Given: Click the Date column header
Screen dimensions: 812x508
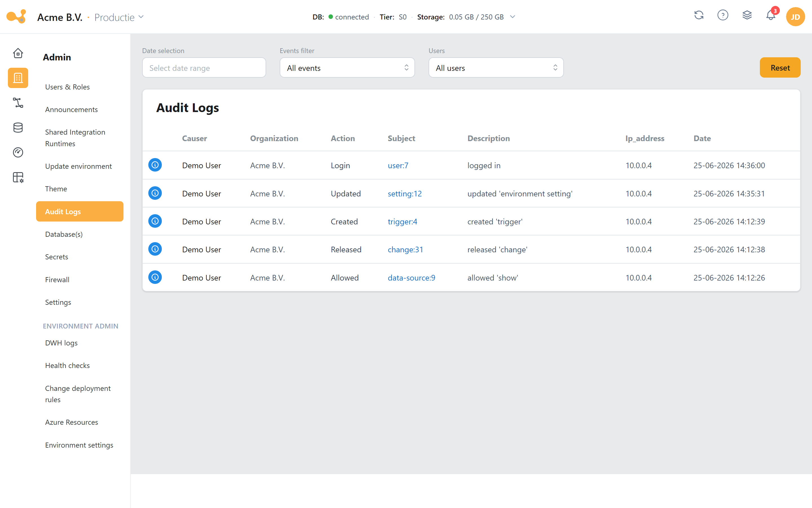Looking at the screenshot, I should pos(702,138).
